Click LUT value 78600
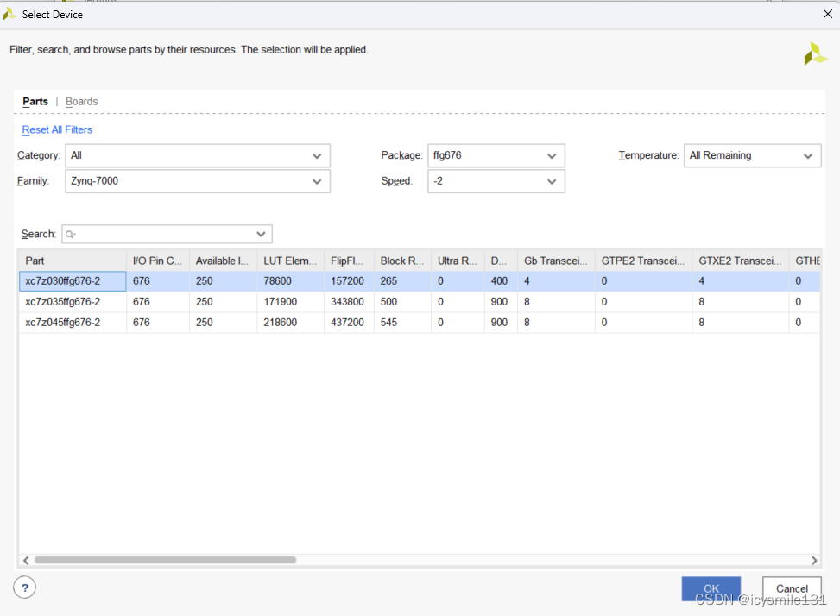Image resolution: width=840 pixels, height=616 pixels. pos(277,281)
